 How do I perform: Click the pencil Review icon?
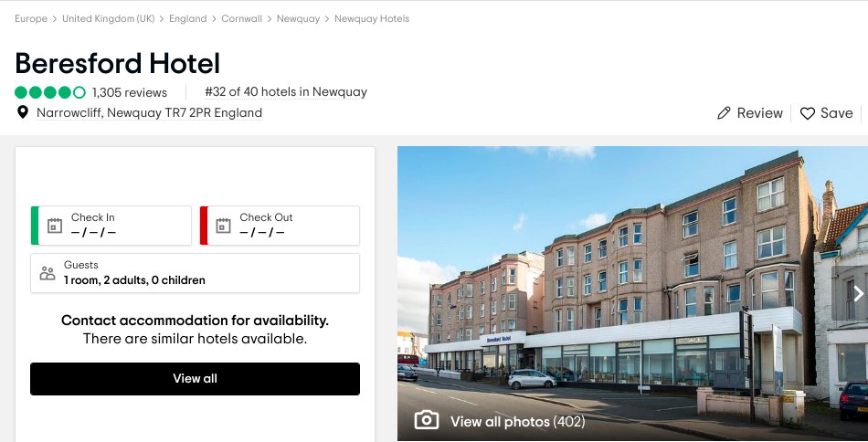pos(724,113)
